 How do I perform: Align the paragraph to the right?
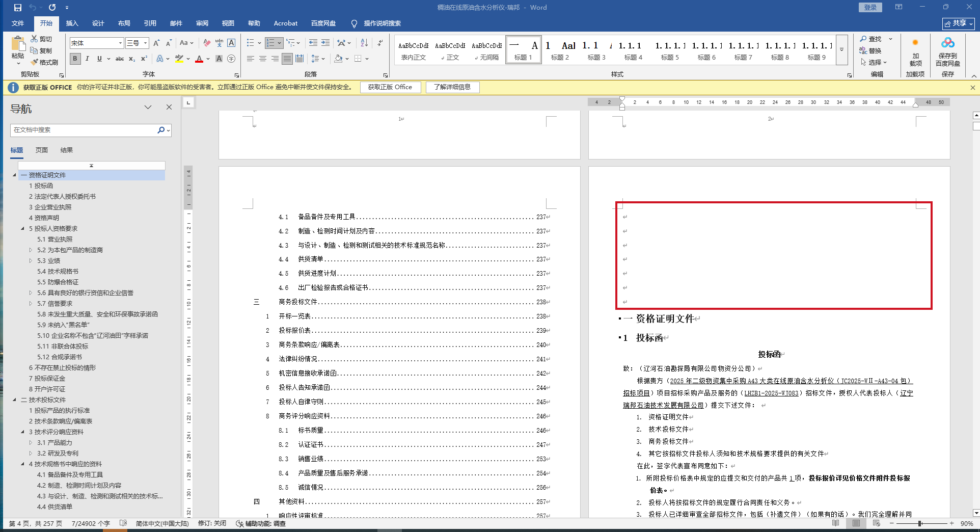(x=275, y=59)
